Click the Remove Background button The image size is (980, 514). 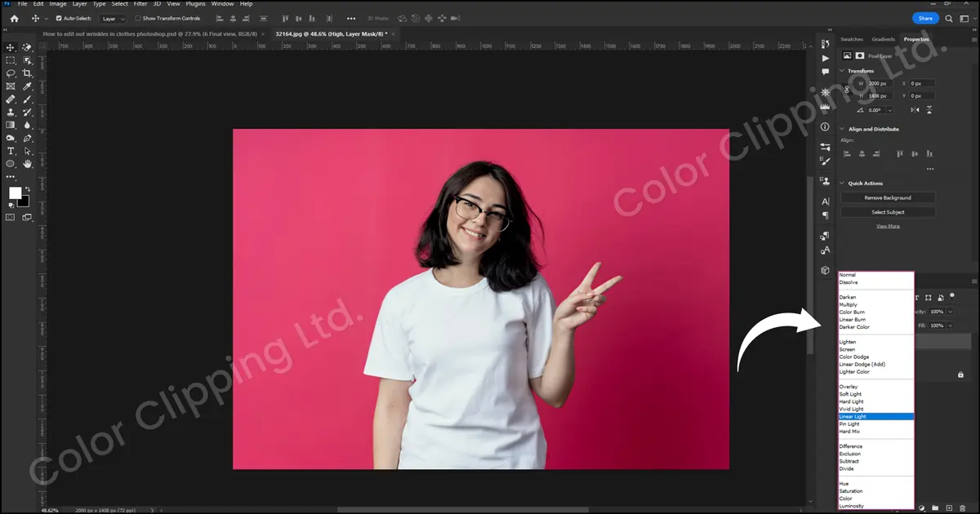[x=888, y=197]
